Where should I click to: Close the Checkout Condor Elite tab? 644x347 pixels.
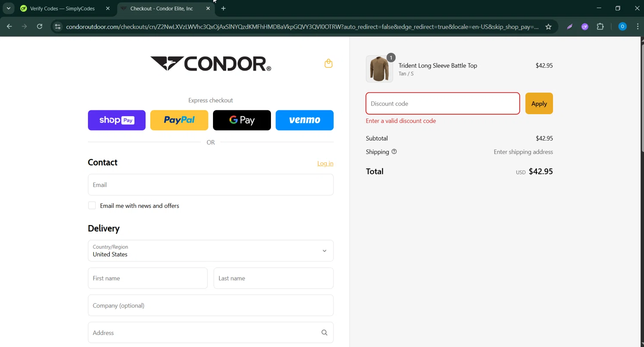click(208, 9)
